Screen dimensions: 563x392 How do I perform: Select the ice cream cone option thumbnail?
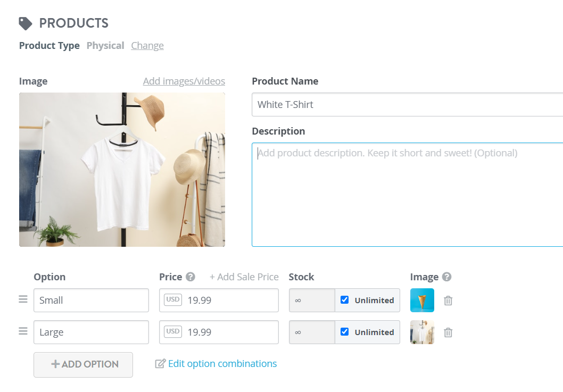tap(423, 300)
